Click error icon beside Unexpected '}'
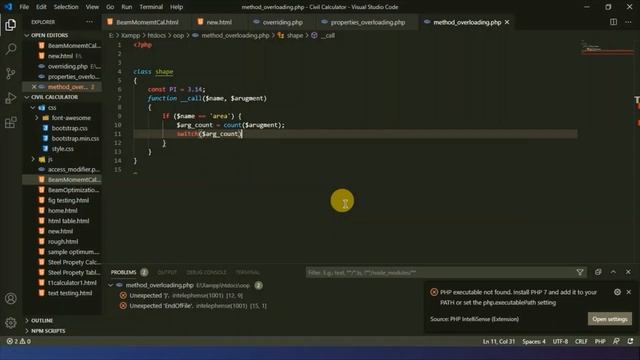 [x=123, y=295]
